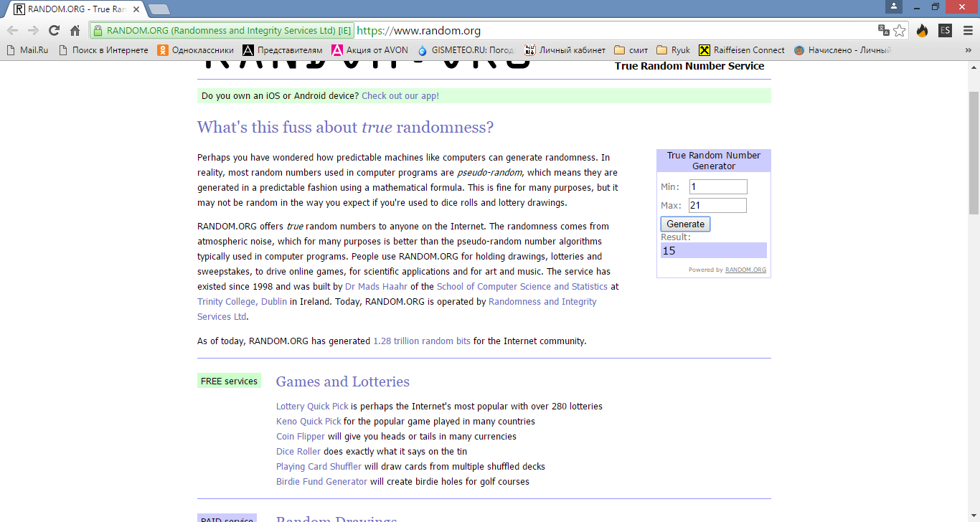Focus the Max value input field
The width and height of the screenshot is (980, 522).
pyautogui.click(x=718, y=205)
